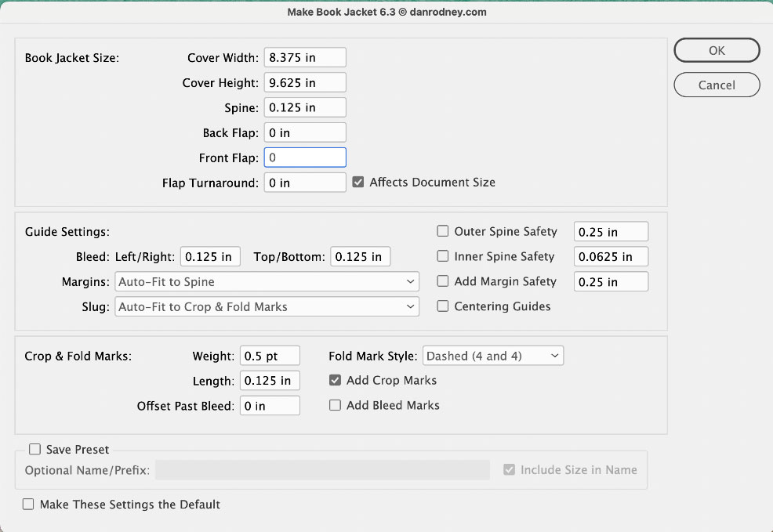Toggle the Affects Document Size checkbox

358,183
